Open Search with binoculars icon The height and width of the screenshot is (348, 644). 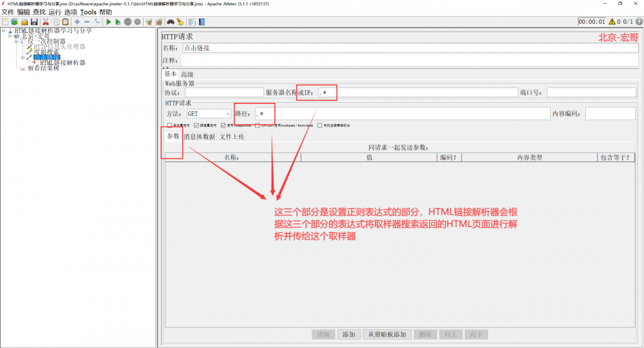pyautogui.click(x=171, y=22)
